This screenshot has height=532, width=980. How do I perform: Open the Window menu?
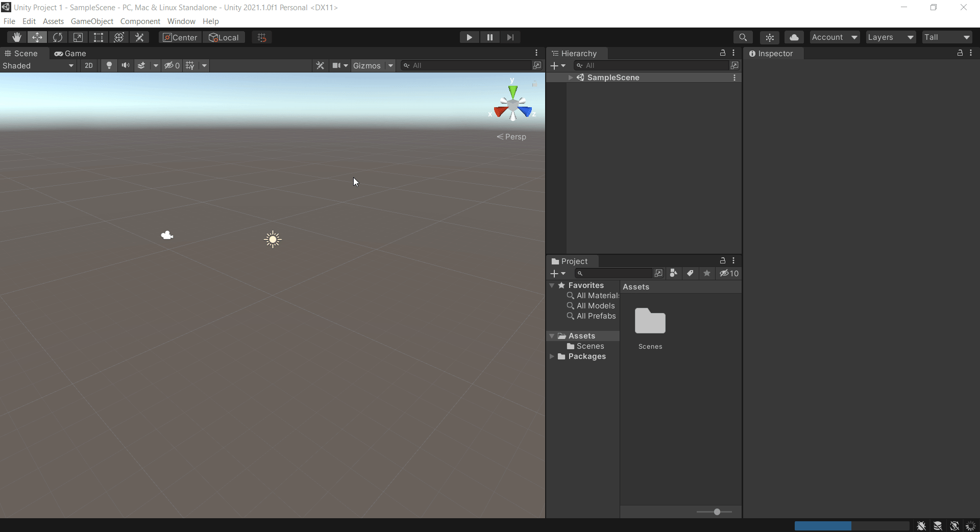pos(181,21)
